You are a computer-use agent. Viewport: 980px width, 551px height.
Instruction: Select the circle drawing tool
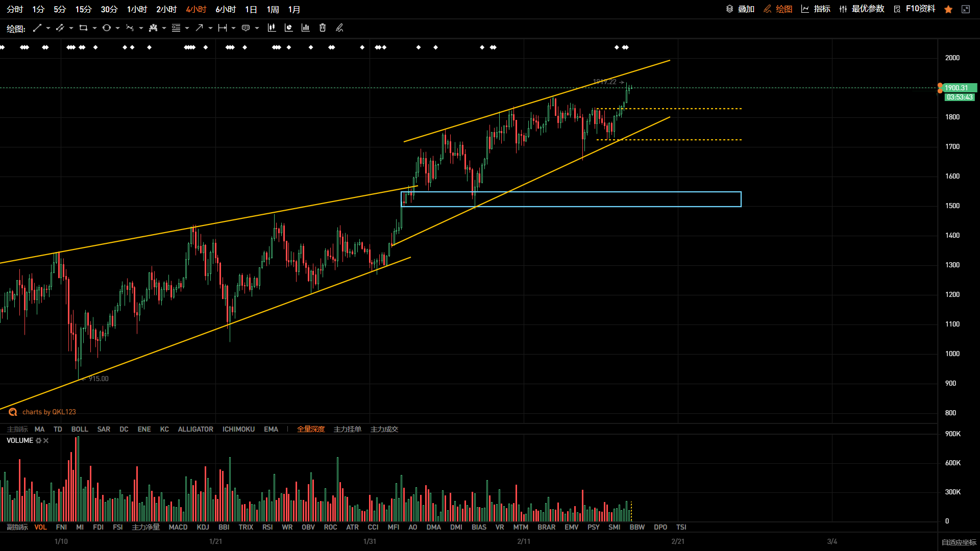click(107, 28)
